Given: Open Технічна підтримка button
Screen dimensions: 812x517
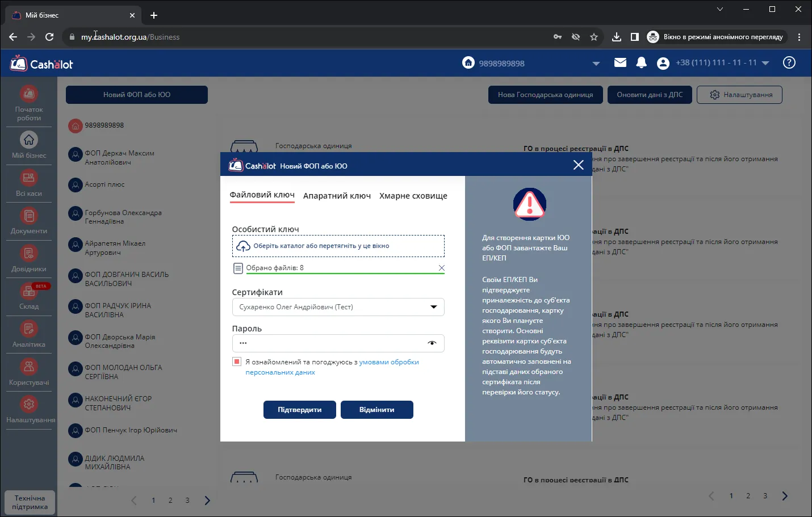Looking at the screenshot, I should click(x=30, y=502).
